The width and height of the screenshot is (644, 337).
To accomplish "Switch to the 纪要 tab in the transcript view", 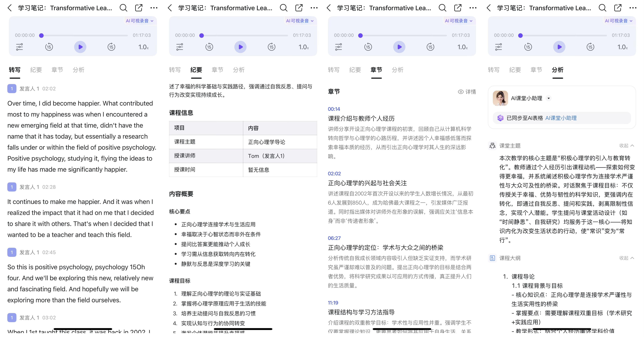I will (36, 70).
